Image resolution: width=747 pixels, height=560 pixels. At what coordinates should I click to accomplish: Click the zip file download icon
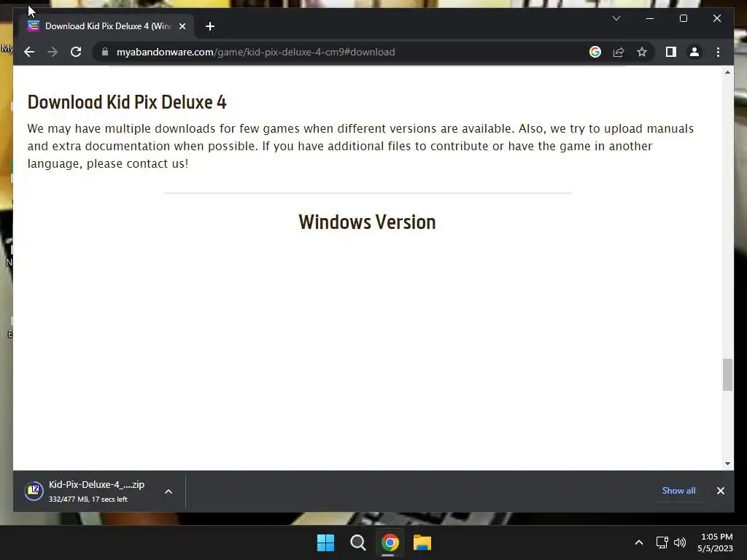click(x=34, y=491)
